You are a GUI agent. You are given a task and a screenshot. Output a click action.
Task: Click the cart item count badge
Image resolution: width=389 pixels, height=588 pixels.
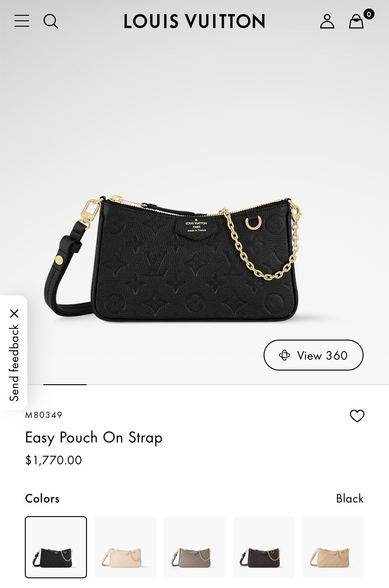368,14
